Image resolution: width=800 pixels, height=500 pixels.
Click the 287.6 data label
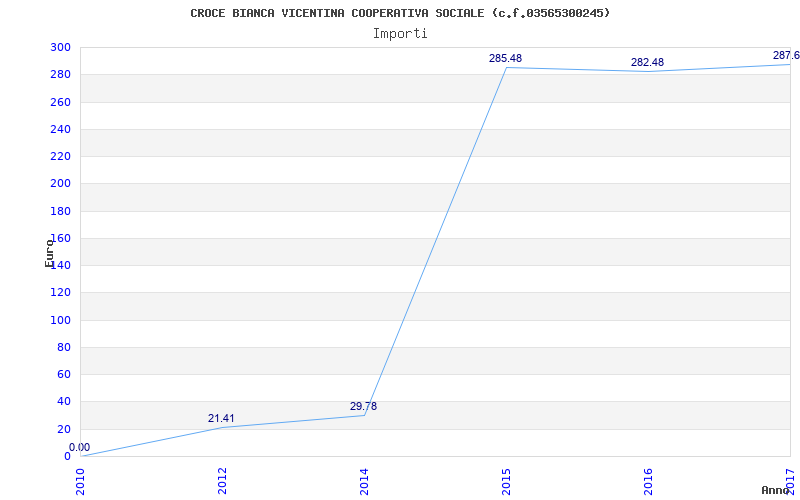pos(786,55)
